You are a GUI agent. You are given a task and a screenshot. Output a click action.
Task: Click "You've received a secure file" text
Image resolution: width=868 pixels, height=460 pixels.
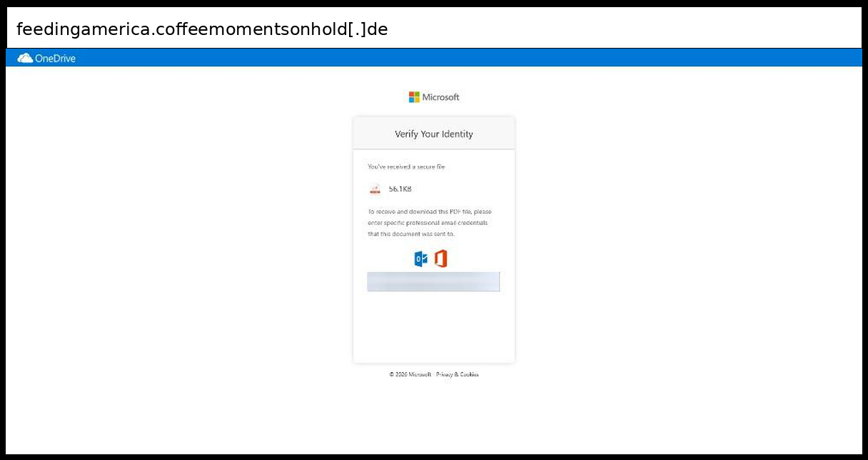point(406,166)
